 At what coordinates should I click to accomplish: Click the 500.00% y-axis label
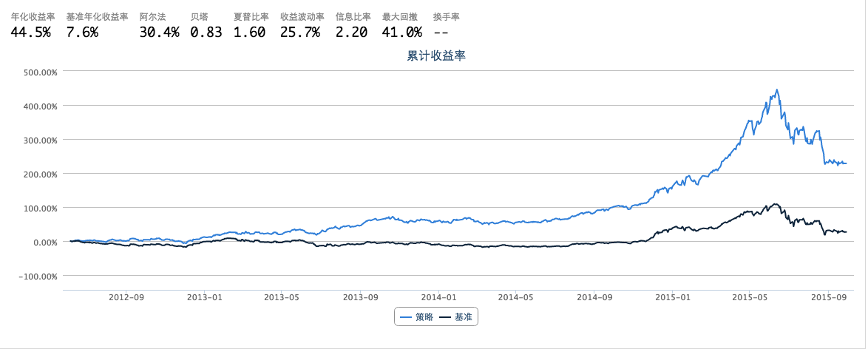(x=41, y=72)
